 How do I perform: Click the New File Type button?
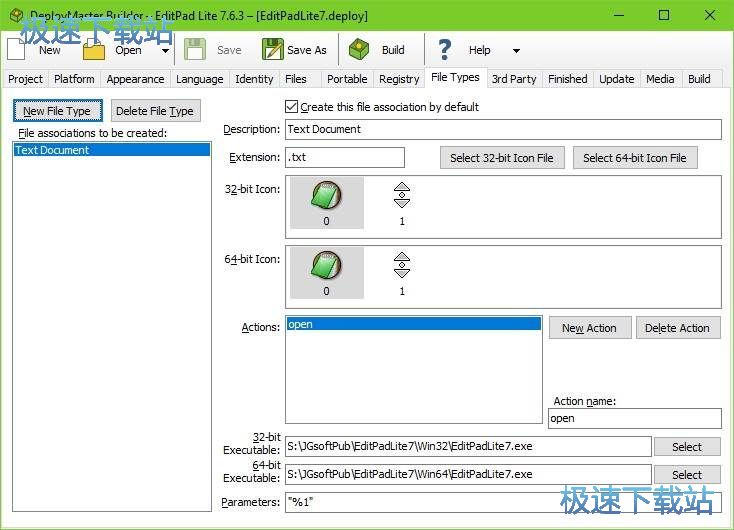tap(58, 111)
